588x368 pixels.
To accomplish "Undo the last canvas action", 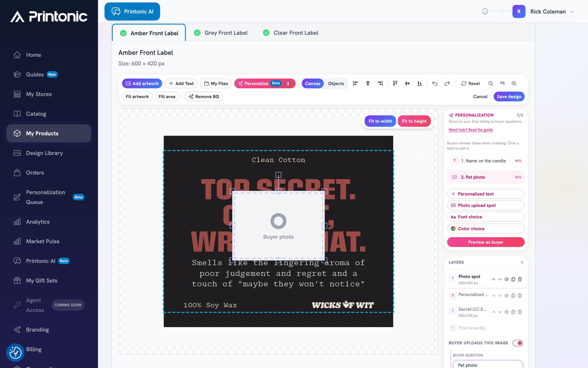I will (435, 83).
